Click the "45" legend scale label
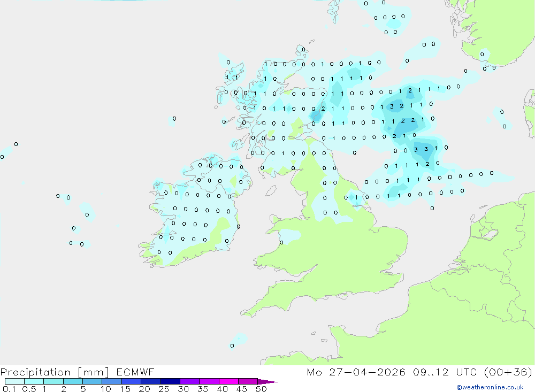This screenshot has height=392, width=535. [242, 389]
